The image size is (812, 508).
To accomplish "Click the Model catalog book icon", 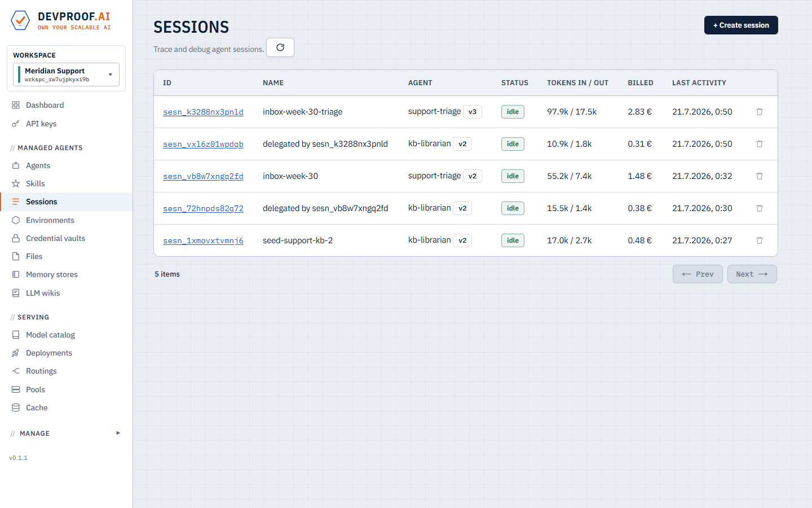I will 16,335.
